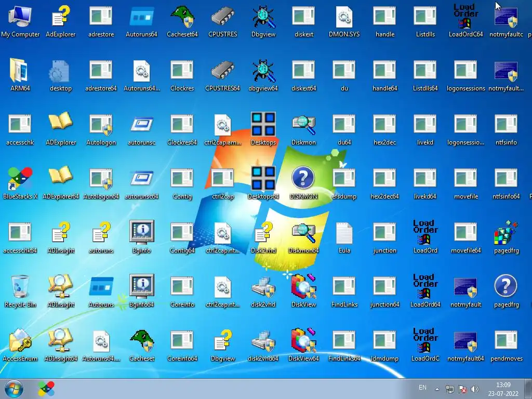
Task: Select the LoadOrd64 icon
Action: click(x=425, y=291)
